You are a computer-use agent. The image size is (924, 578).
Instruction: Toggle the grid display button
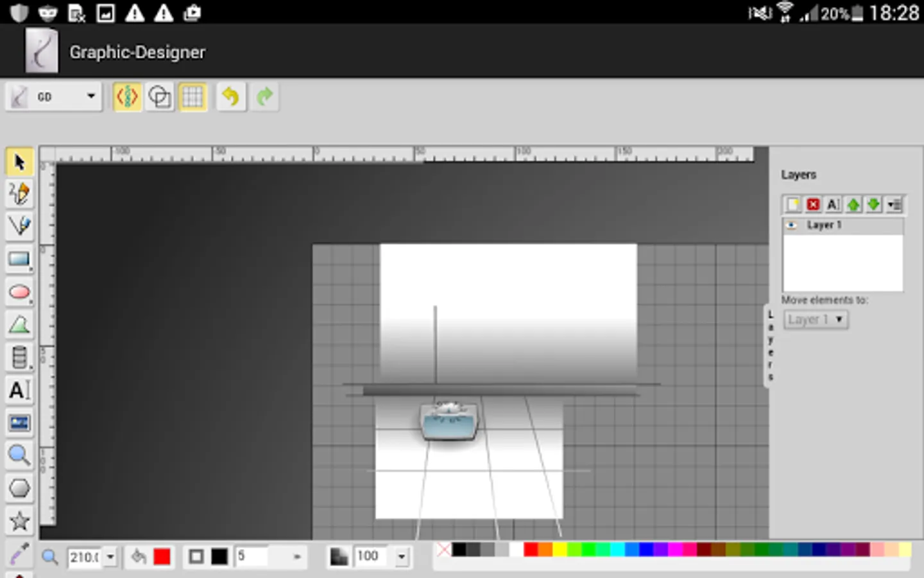[x=193, y=97]
